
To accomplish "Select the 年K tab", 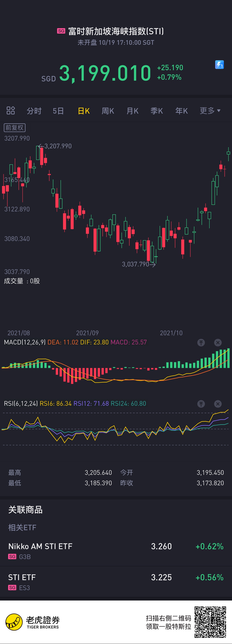I will coord(181,111).
